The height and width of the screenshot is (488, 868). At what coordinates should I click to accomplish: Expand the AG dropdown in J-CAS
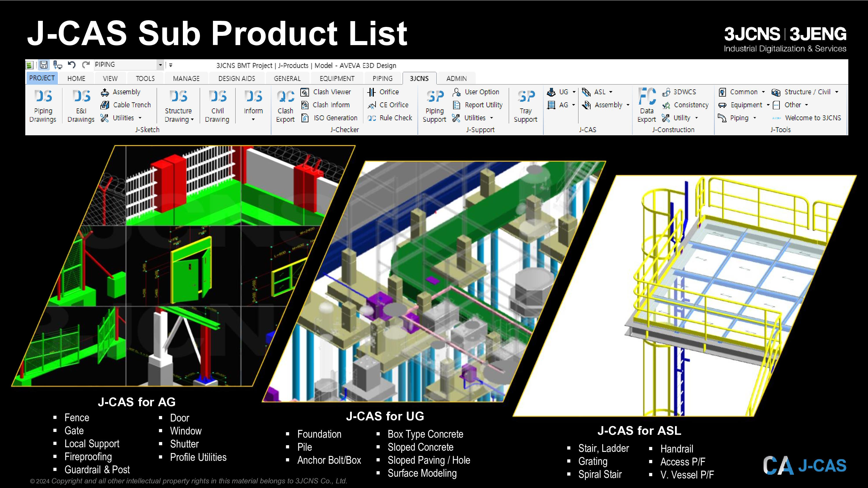point(573,105)
